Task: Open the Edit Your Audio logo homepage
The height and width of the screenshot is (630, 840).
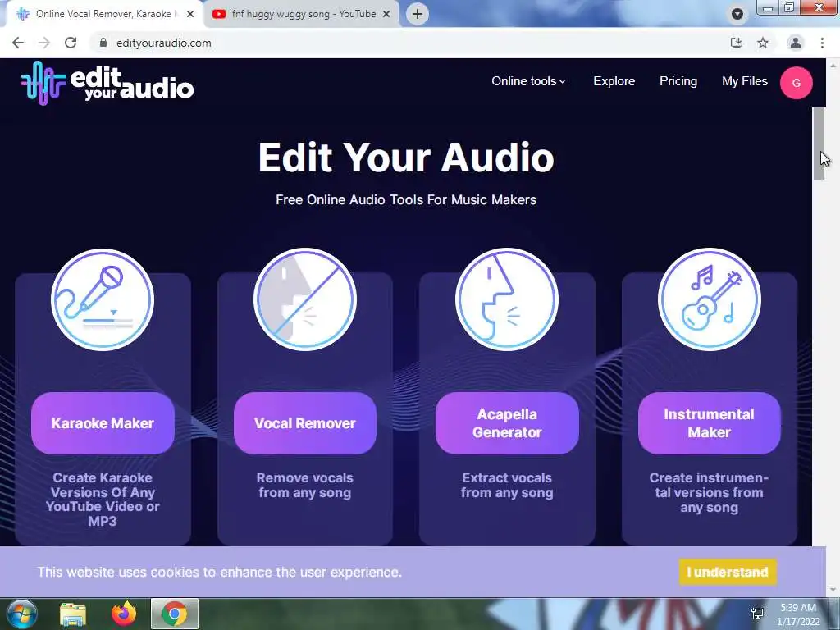Action: pyautogui.click(x=107, y=83)
